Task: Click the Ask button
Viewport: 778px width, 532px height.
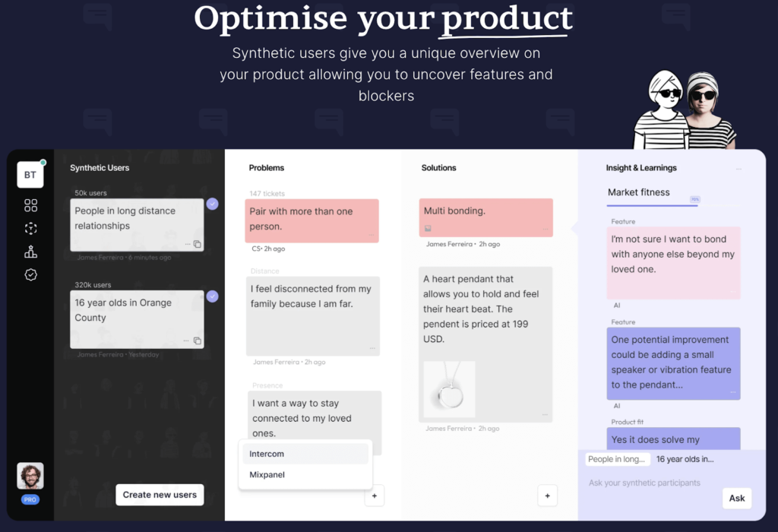Action: click(x=737, y=499)
